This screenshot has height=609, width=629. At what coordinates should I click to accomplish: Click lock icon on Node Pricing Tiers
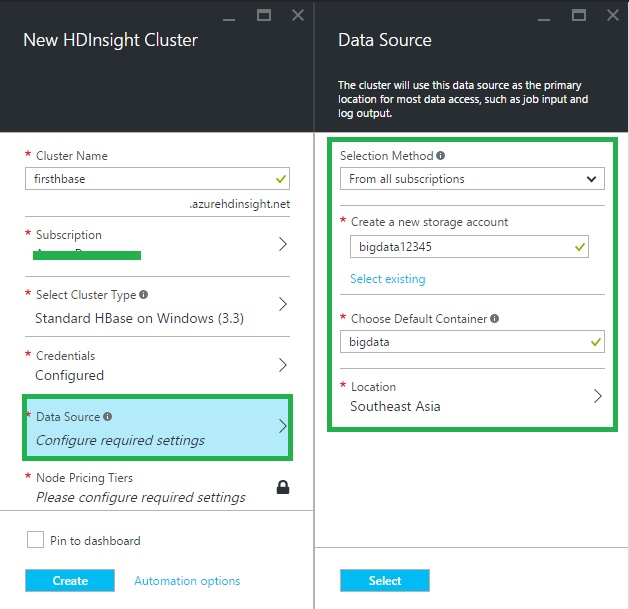283,488
